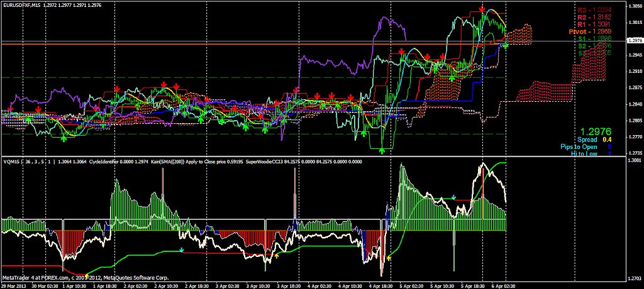Click the cyan down arrow near 2 Apr 18:30
Image resolution: width=644 pixels, height=289 pixels.
(182, 249)
